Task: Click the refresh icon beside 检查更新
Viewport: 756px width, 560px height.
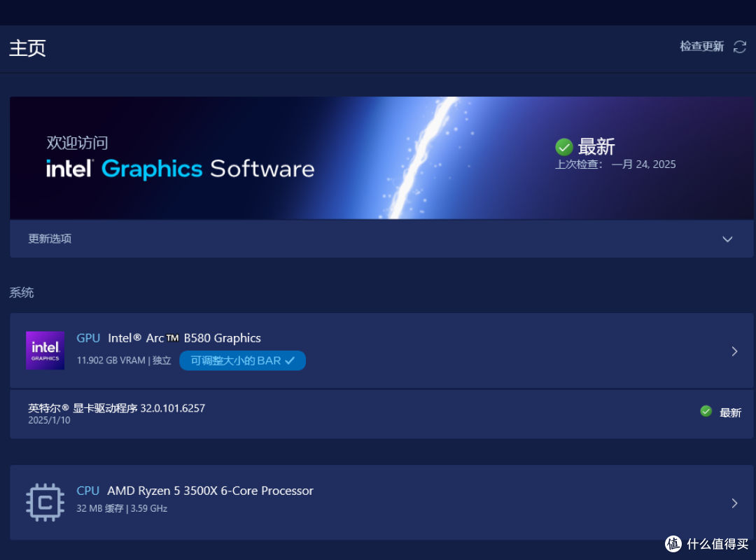Action: (740, 47)
